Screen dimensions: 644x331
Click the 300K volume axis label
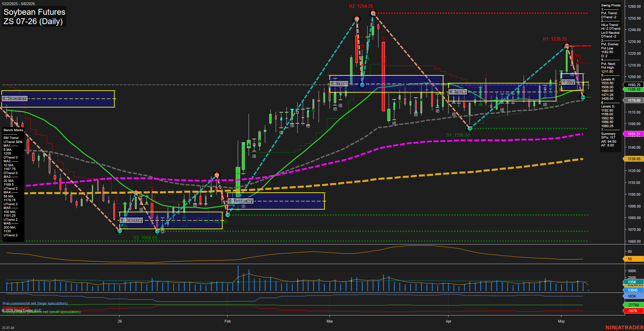point(632,271)
